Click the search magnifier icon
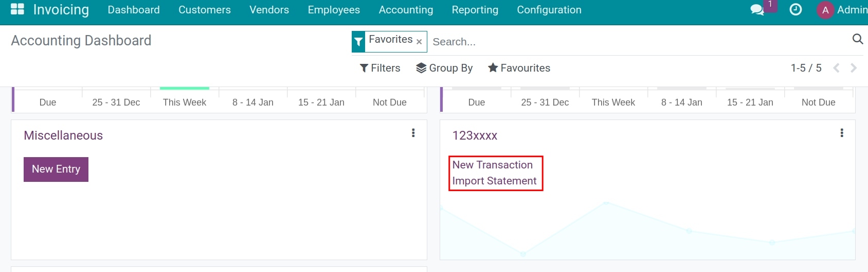The height and width of the screenshot is (272, 868). (x=857, y=39)
